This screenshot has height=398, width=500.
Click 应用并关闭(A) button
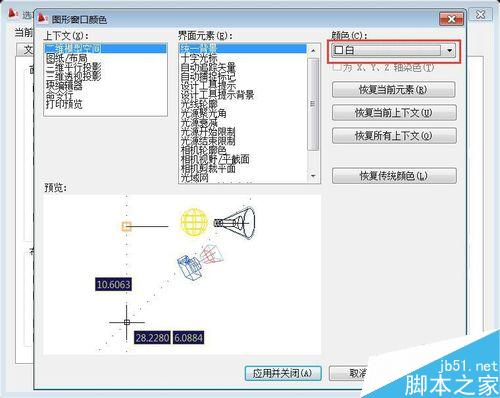[x=283, y=373]
